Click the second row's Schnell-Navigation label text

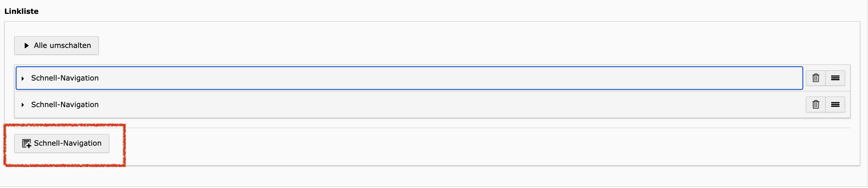(x=65, y=105)
